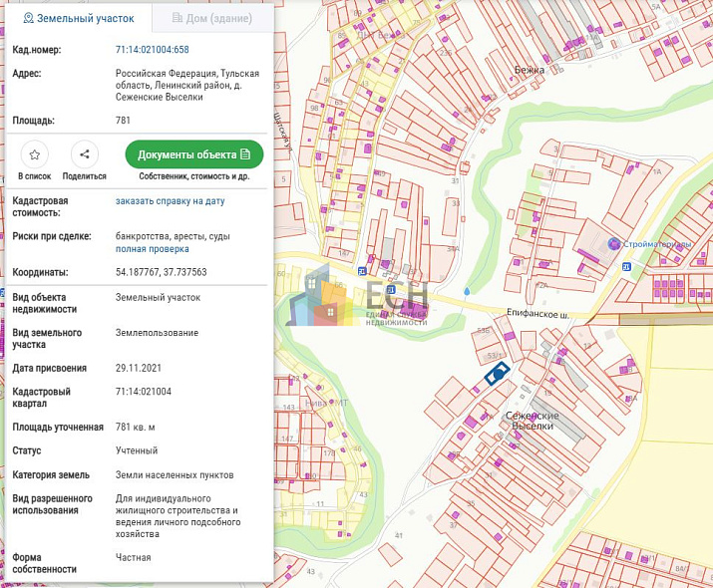
Task: Click date value 29.11.2021
Action: point(139,368)
